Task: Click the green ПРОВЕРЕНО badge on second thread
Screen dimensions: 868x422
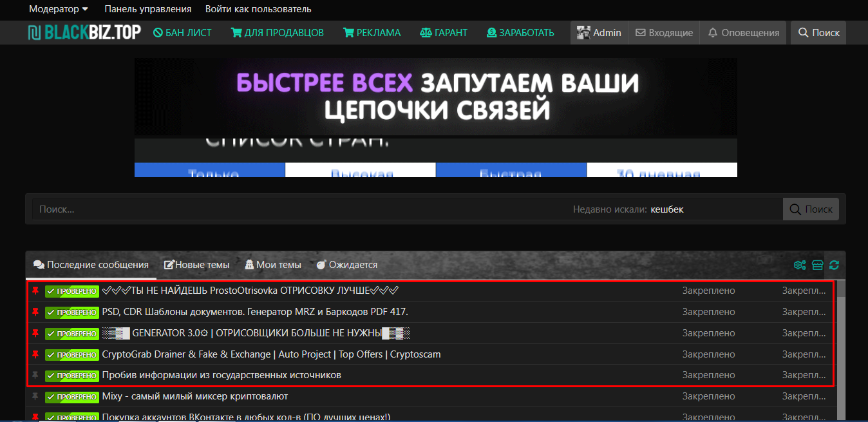Action: click(72, 312)
